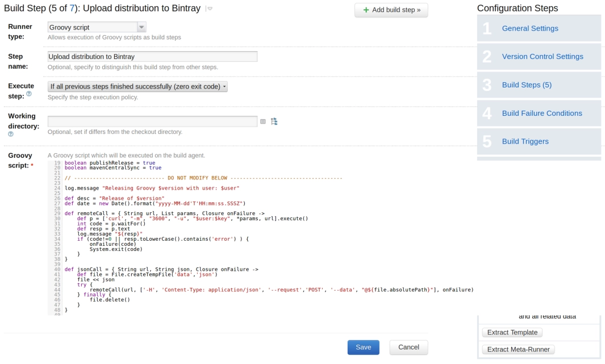The width and height of the screenshot is (605, 364).
Task: Click the Working directory help icon
Action: 11,134
